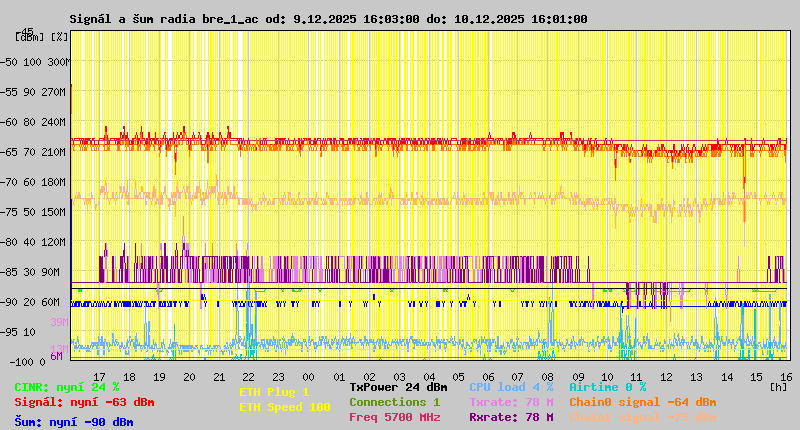Select the Freq 5700 MHz legend label

[x=394, y=417]
